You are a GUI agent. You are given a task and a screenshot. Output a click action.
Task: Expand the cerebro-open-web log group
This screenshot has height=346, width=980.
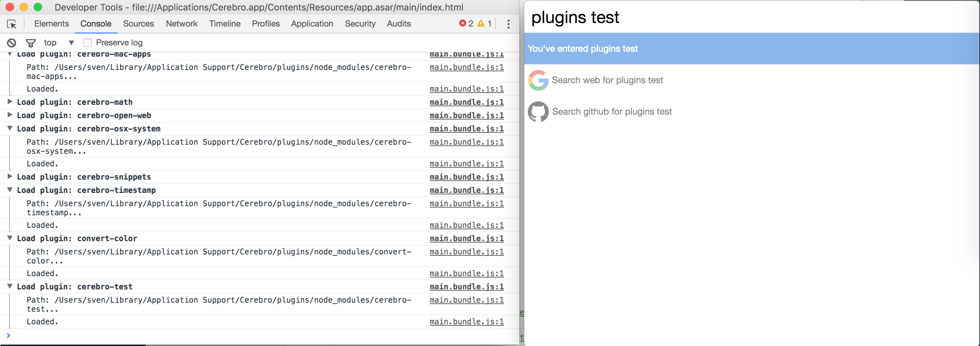tap(10, 115)
